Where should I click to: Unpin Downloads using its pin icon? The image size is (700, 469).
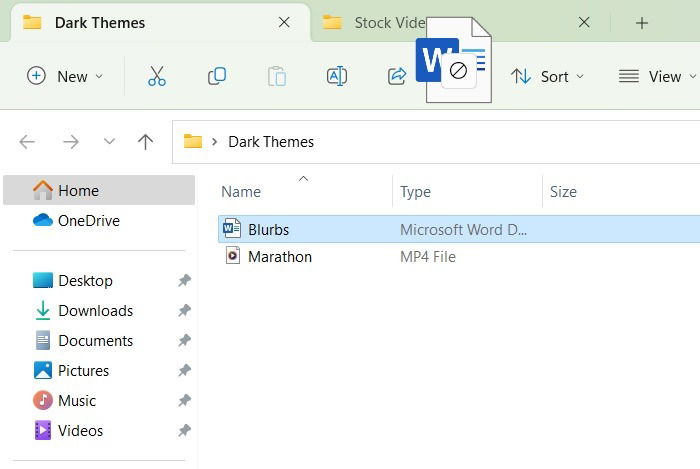pos(184,310)
